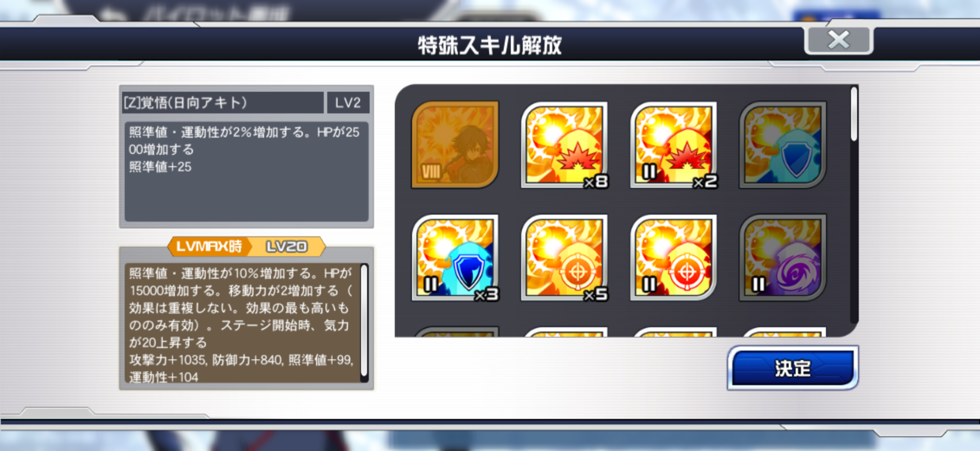
Task: Click the LVMAX skill description text box
Action: (x=243, y=323)
